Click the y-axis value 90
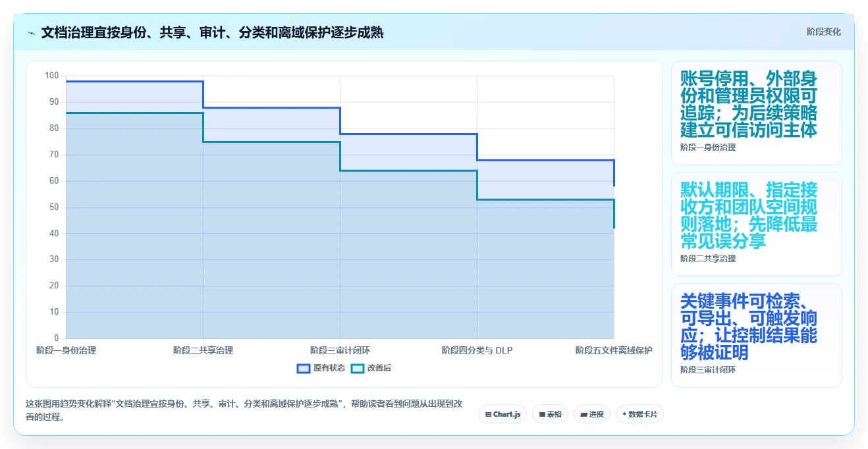The height and width of the screenshot is (449, 868). 54,102
